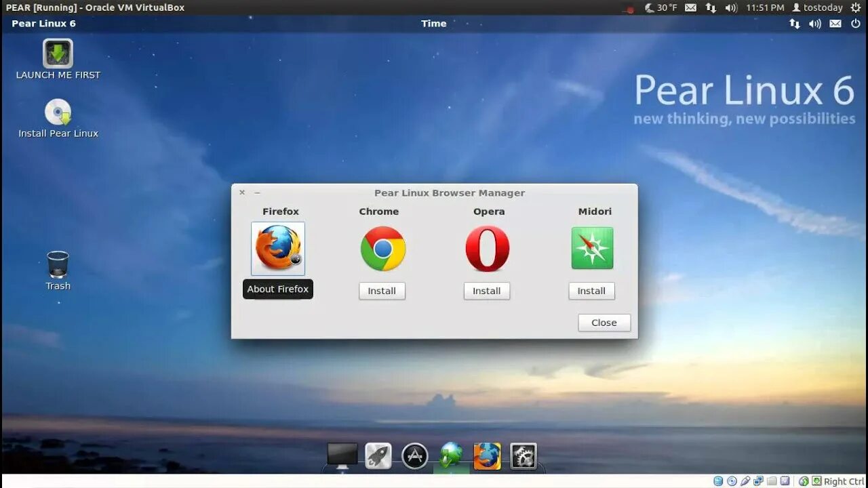Click the Midori browser icon
The image size is (868, 488).
coord(591,248)
